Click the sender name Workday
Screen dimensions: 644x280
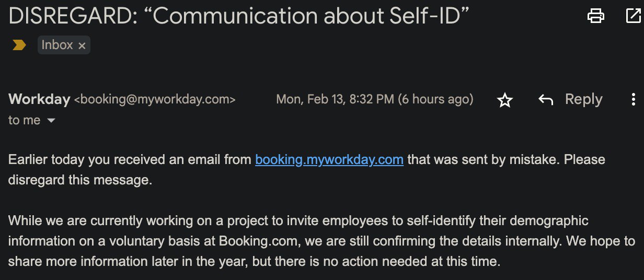click(39, 99)
